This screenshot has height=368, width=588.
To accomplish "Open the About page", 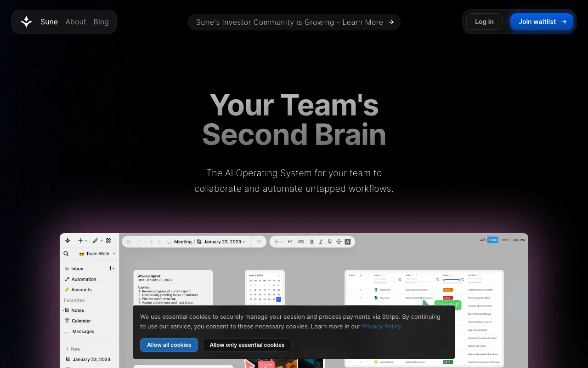I will tap(75, 22).
